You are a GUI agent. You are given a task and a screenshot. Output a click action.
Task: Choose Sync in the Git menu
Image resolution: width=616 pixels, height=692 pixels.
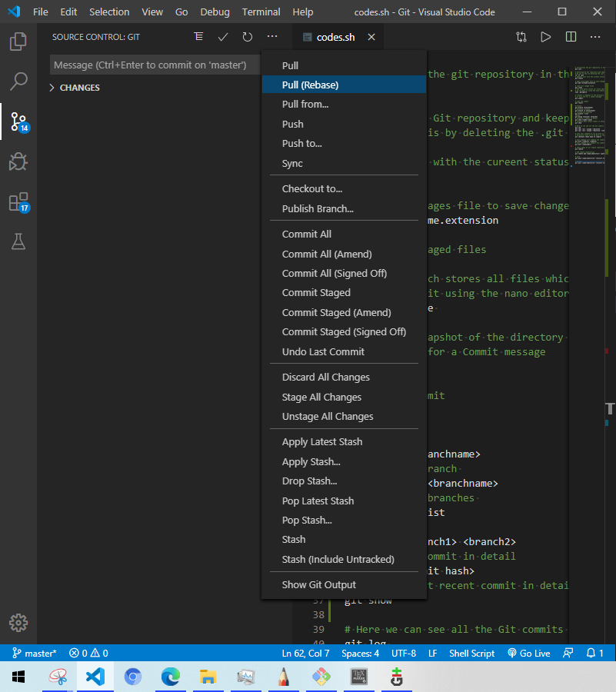coord(345,163)
